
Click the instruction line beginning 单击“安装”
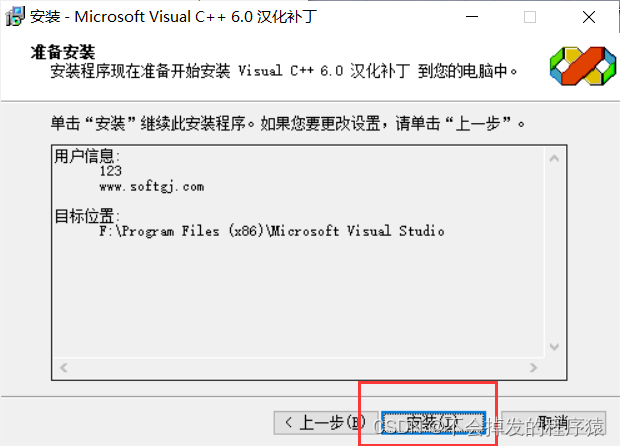(x=287, y=123)
